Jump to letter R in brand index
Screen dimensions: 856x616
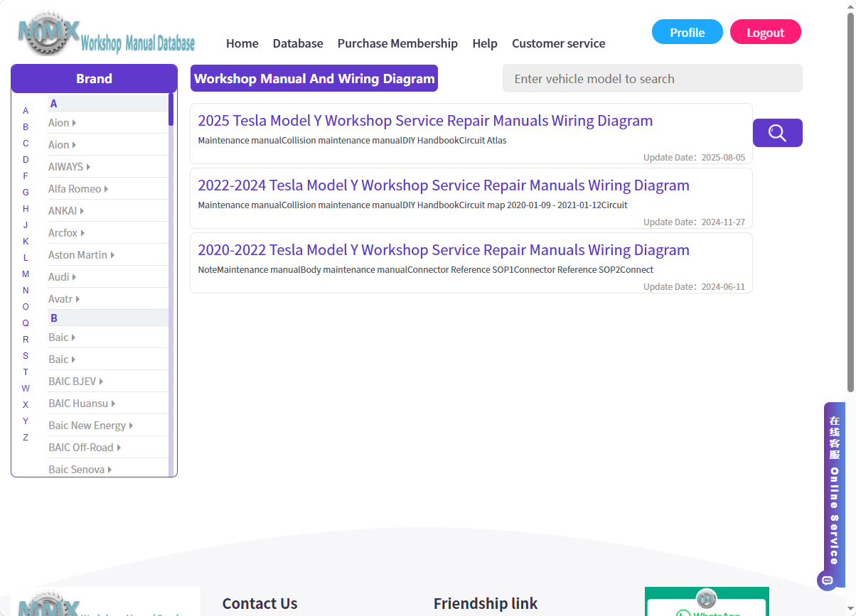click(x=26, y=340)
